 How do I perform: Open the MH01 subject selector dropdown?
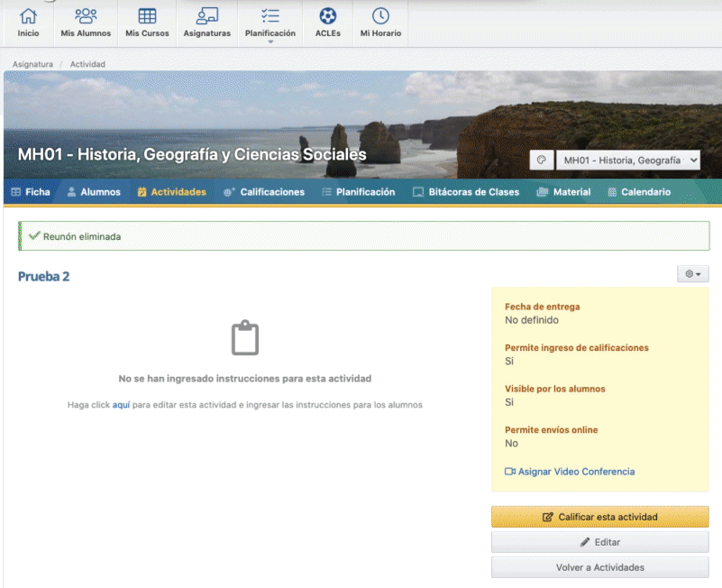(628, 161)
